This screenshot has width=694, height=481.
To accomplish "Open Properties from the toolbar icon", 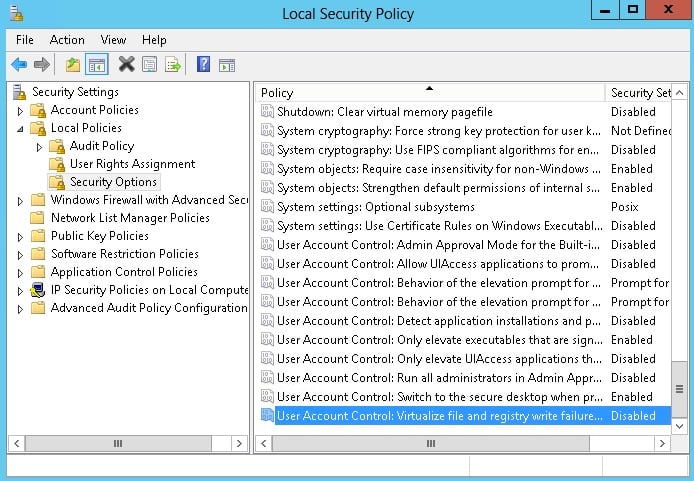I will coord(149,65).
